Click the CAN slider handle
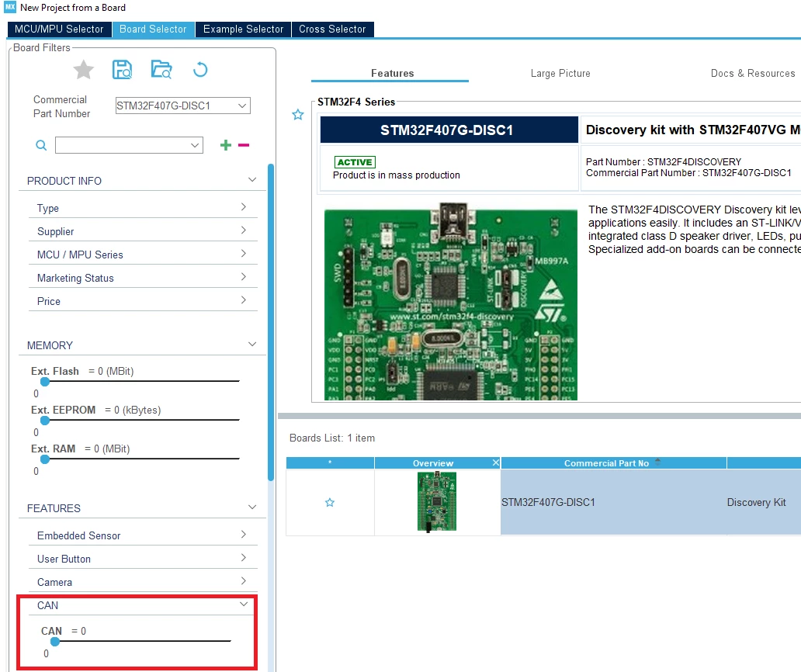 (x=55, y=642)
